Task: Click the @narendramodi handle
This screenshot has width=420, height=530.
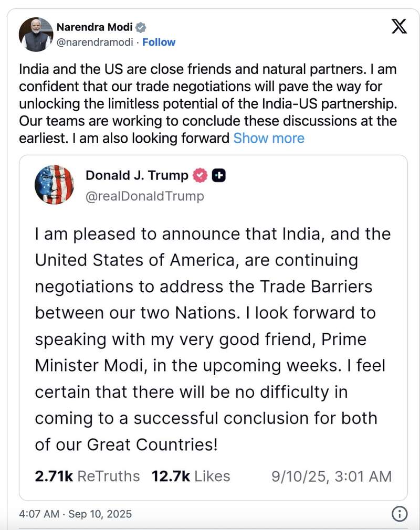Action: pos(94,42)
